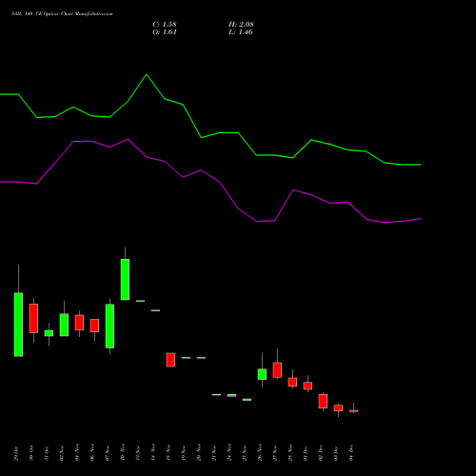Click the '18 Nov' date axis label
Screen dimensions: 476x476
click(x=169, y=453)
